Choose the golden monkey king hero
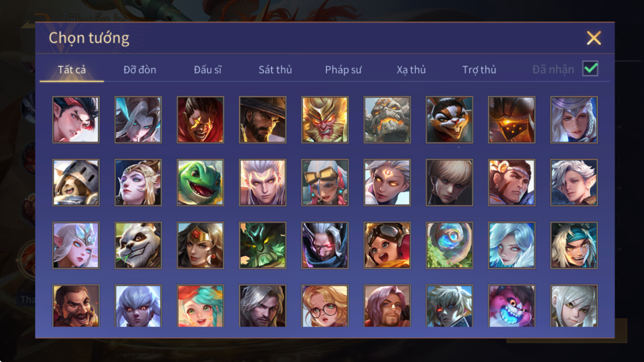This screenshot has width=644, height=362. click(325, 119)
